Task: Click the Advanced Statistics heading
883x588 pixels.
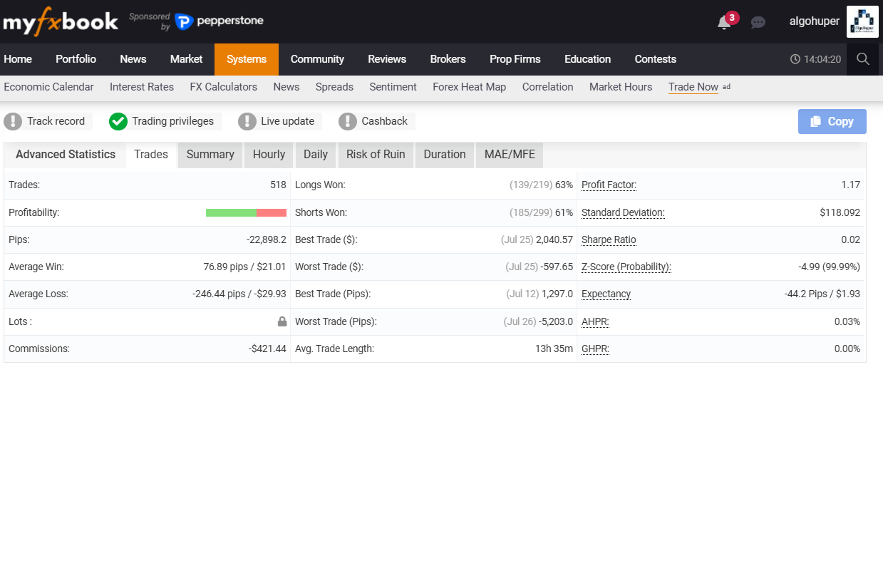Action: tap(66, 155)
